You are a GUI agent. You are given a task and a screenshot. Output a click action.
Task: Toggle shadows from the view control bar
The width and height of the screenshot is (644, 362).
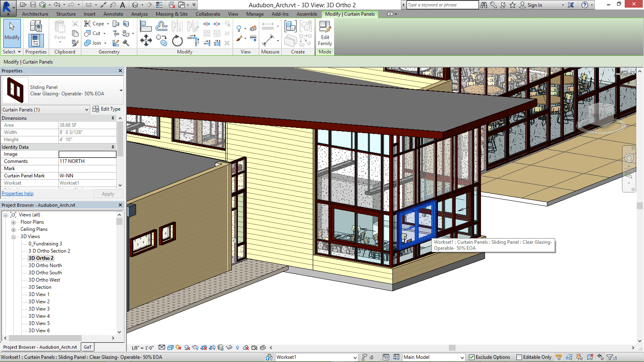tap(187, 347)
